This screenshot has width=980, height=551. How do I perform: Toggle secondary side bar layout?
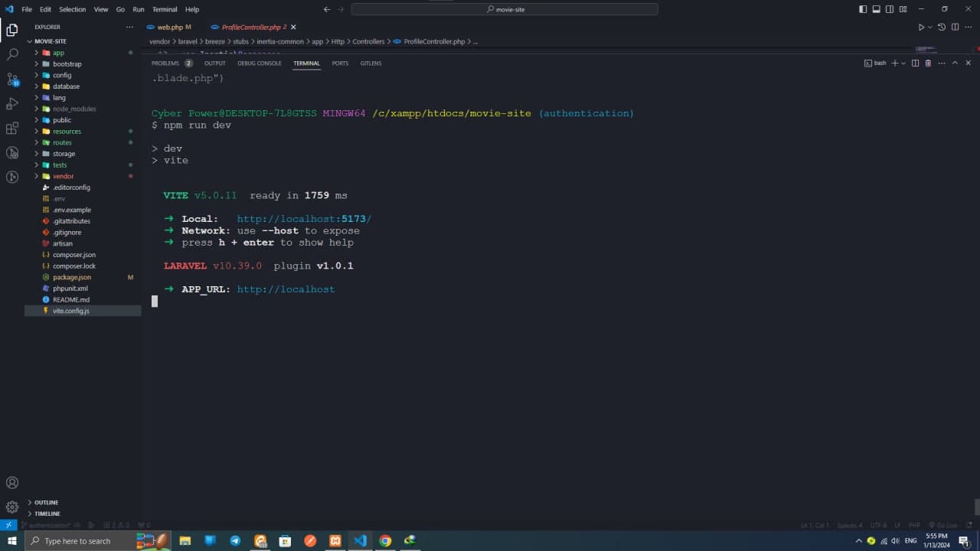point(890,9)
